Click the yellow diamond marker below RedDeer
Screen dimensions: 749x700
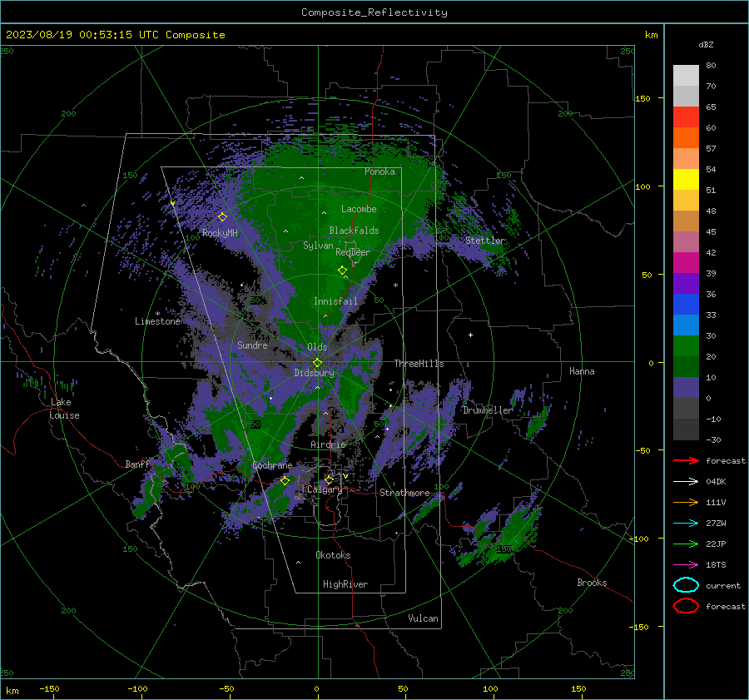pyautogui.click(x=342, y=271)
